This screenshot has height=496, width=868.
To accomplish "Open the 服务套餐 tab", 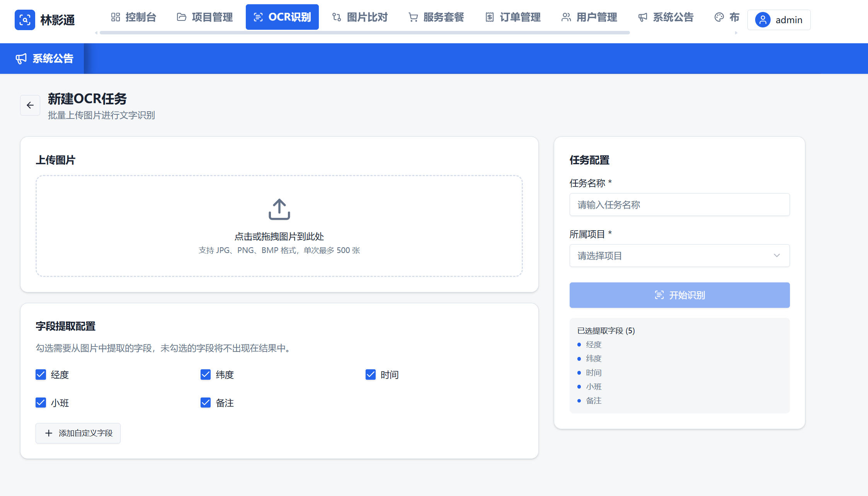I will pyautogui.click(x=436, y=17).
